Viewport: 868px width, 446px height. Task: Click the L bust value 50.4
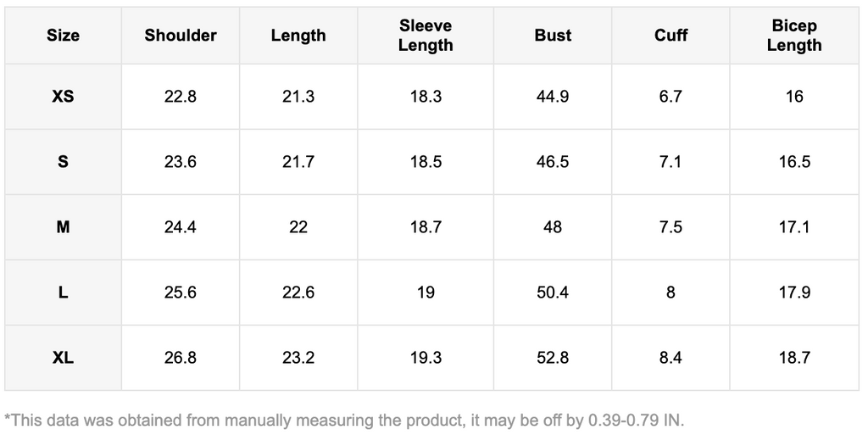553,293
